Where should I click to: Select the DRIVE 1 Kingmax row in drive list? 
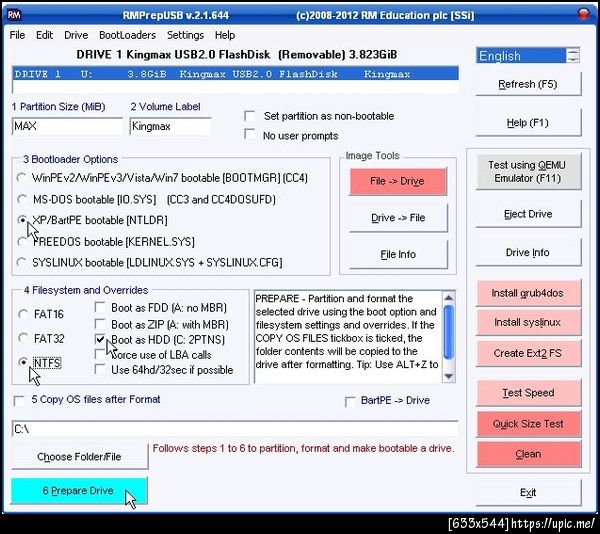click(x=235, y=73)
